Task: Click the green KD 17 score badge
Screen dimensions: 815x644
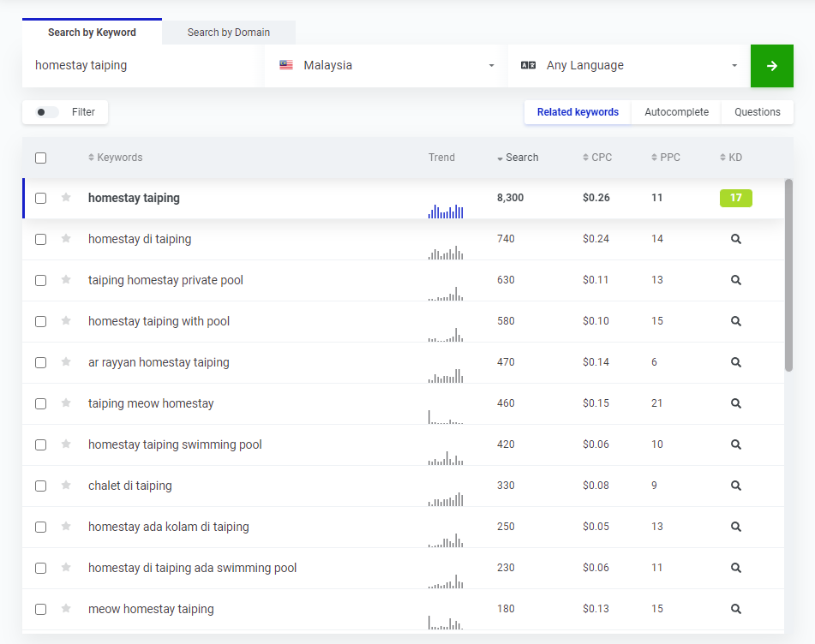Action: 735,198
